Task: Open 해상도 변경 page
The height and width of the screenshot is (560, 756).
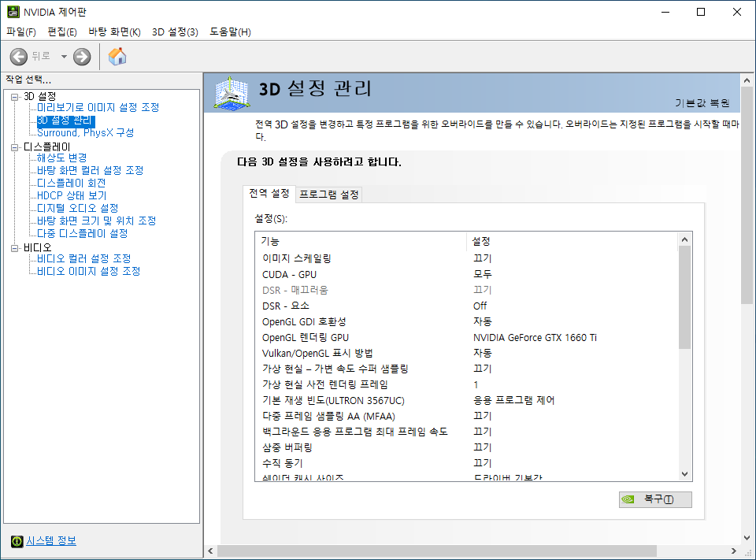Action: point(61,158)
